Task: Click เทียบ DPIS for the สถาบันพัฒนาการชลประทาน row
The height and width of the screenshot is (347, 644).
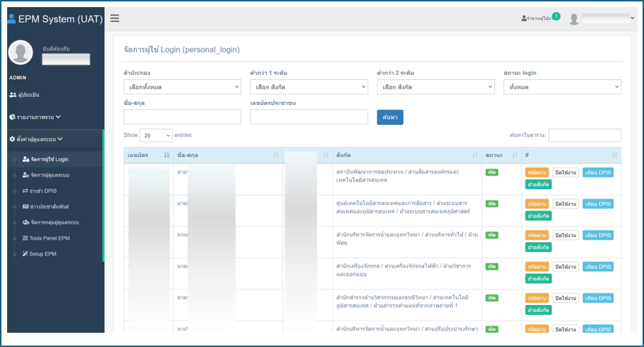Action: coord(598,173)
